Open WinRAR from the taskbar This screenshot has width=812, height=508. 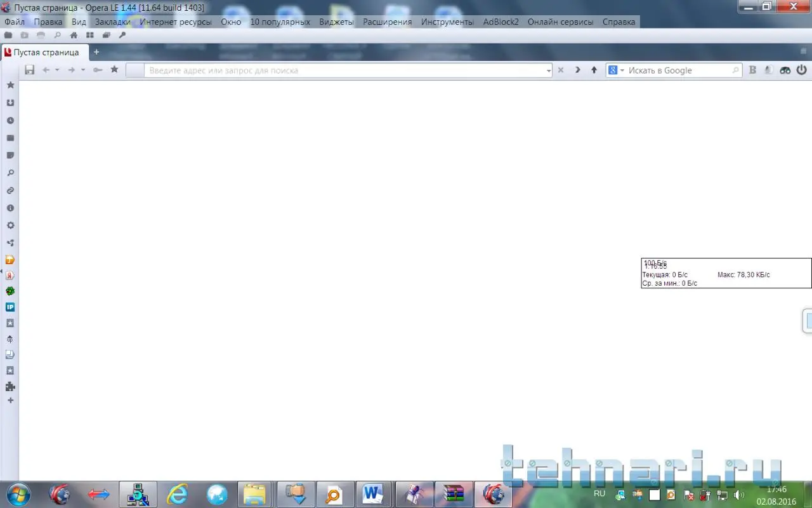click(x=454, y=493)
